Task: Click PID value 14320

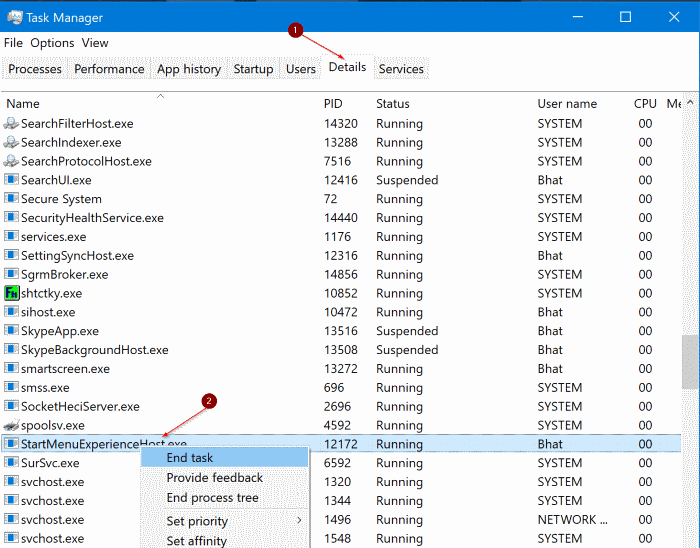Action: 341,124
